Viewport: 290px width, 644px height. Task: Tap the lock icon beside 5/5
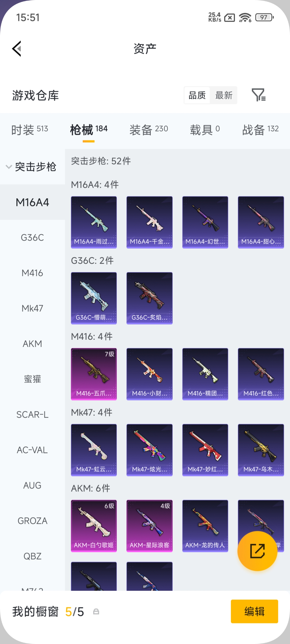[96, 612]
